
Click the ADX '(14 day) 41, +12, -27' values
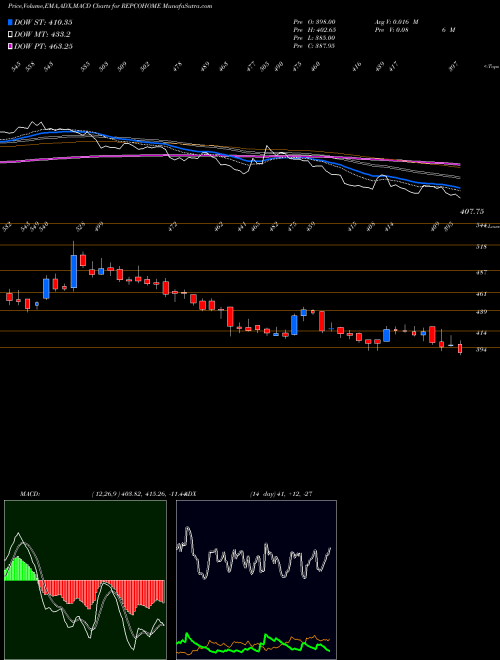[x=281, y=494]
